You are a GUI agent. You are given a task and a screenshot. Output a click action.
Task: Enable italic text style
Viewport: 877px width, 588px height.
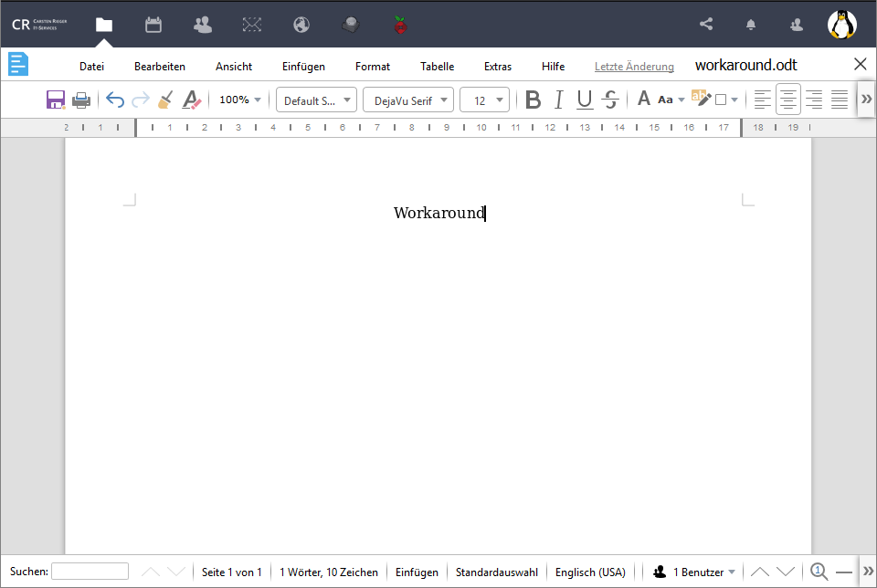pyautogui.click(x=558, y=99)
